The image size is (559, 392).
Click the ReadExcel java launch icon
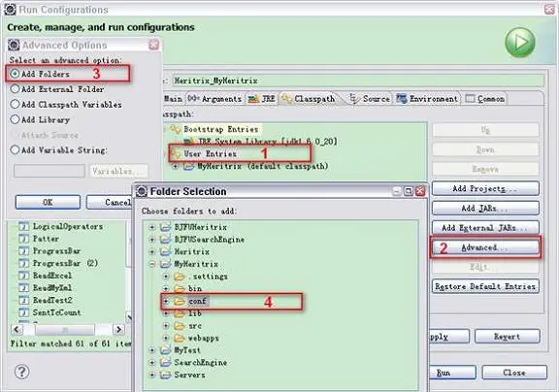click(x=23, y=276)
